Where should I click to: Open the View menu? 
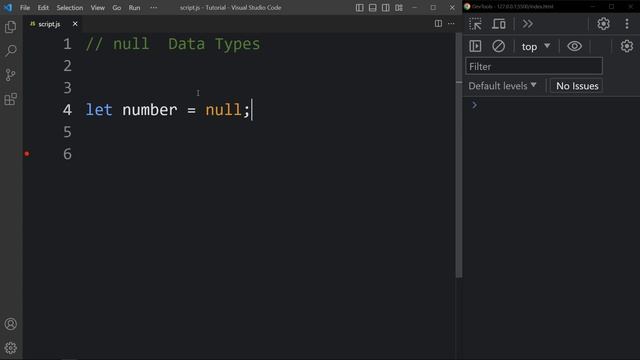[98, 7]
